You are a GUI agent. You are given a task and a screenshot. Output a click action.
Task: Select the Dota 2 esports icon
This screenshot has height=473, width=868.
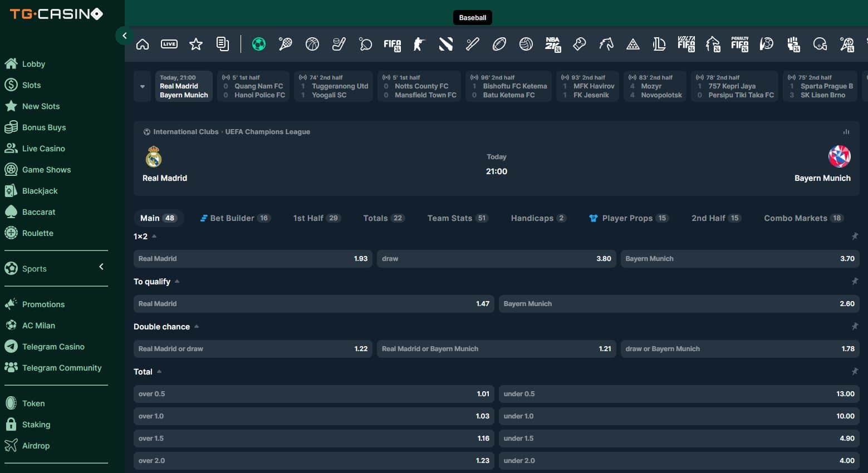tap(446, 44)
